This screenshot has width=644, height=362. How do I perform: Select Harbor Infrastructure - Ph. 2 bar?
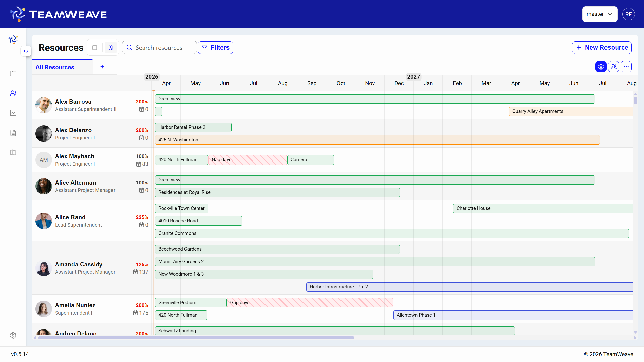470,287
